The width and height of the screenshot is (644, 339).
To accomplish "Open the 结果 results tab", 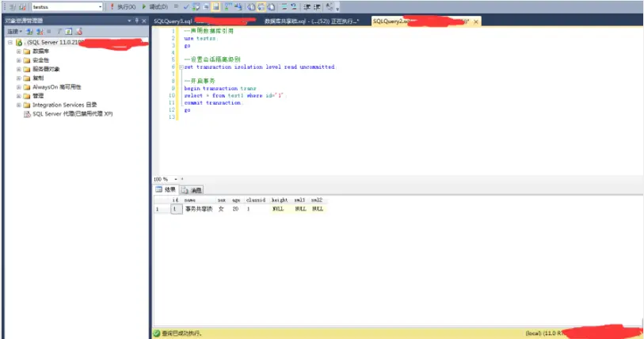I will click(x=166, y=190).
